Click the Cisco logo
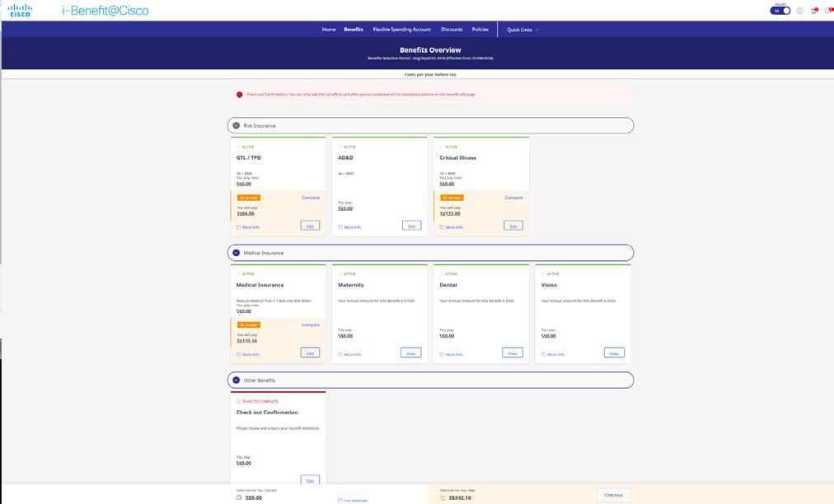Viewport: 834px width, 504px height. click(21, 10)
